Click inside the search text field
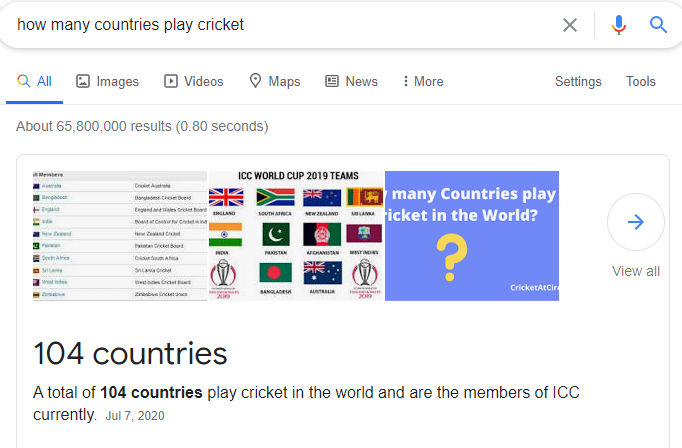The width and height of the screenshot is (682, 448). click(x=283, y=25)
